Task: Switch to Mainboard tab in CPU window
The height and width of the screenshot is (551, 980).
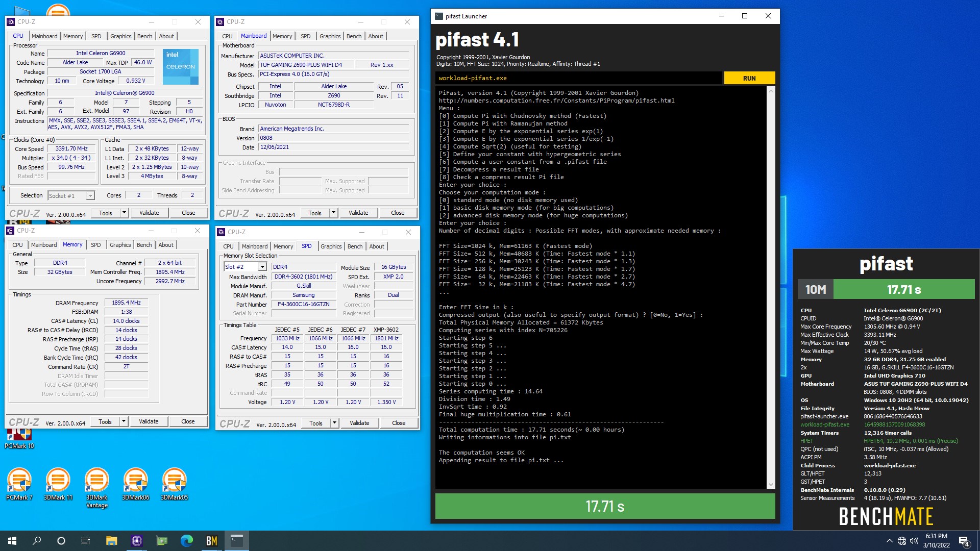Action: click(x=44, y=36)
